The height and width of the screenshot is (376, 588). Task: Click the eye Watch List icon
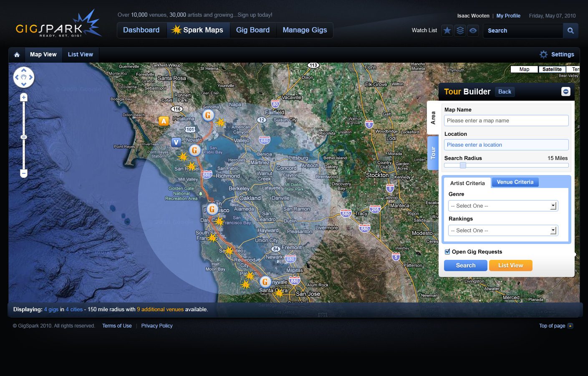(473, 30)
